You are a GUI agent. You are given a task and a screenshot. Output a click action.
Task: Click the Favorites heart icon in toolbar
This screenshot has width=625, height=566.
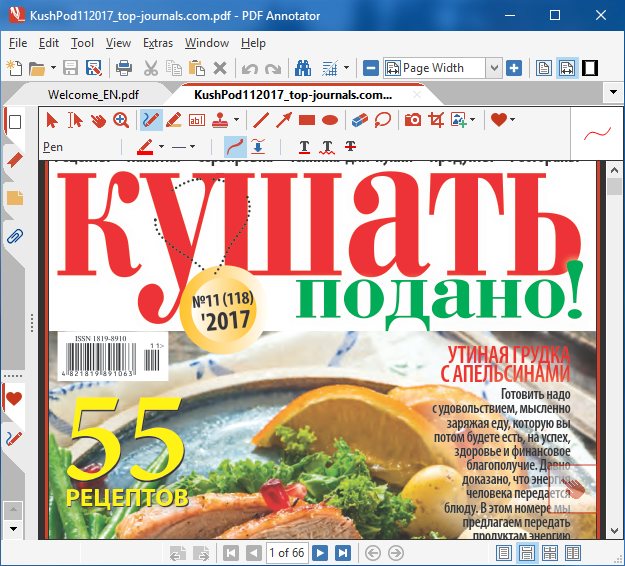coord(499,120)
